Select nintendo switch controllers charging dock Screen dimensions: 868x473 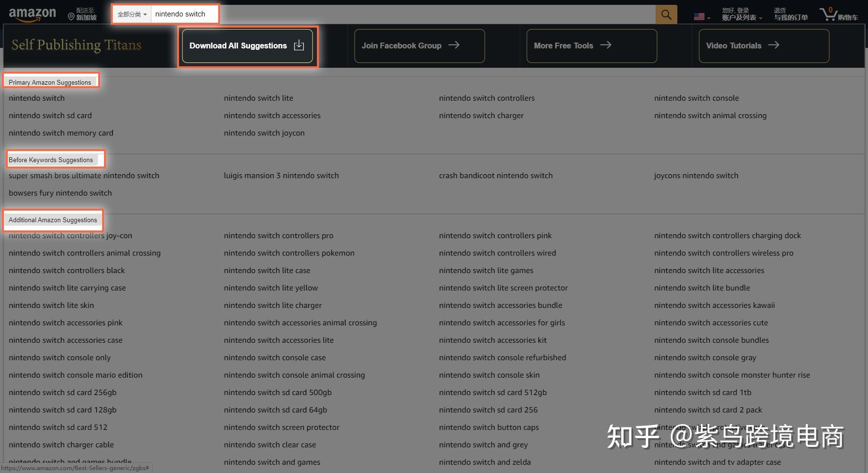728,235
